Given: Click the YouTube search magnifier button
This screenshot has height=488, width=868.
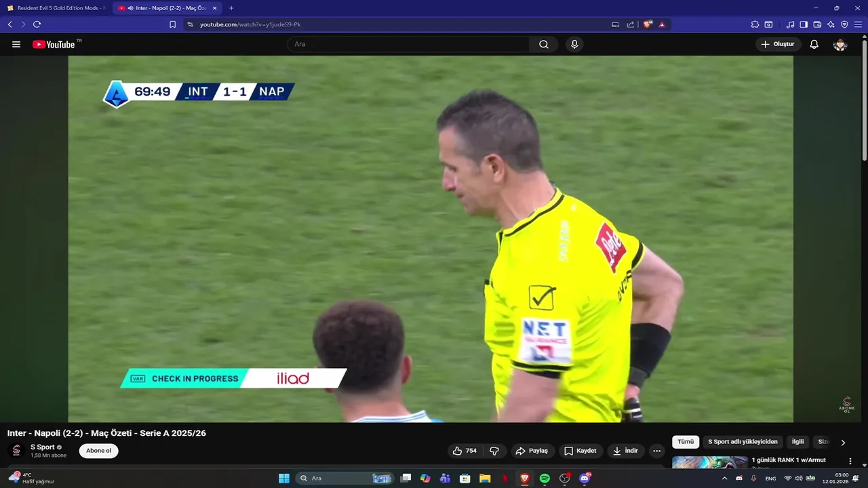Looking at the screenshot, I should click(x=544, y=44).
